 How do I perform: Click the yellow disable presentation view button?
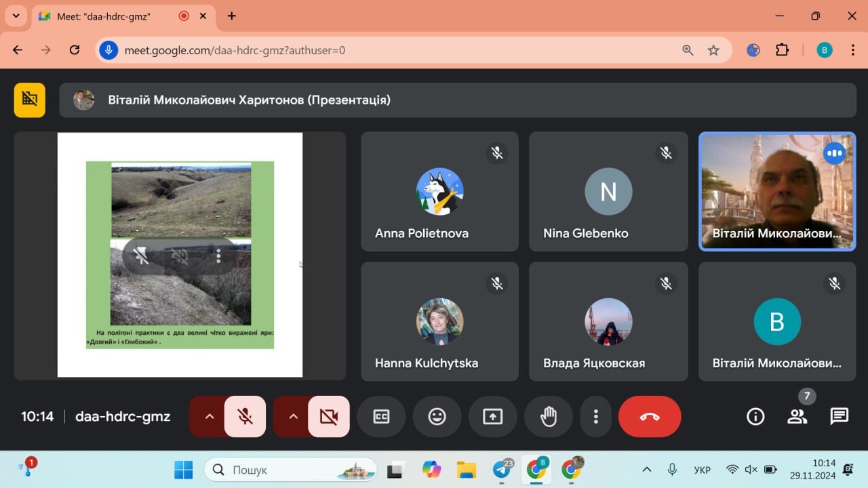point(30,100)
